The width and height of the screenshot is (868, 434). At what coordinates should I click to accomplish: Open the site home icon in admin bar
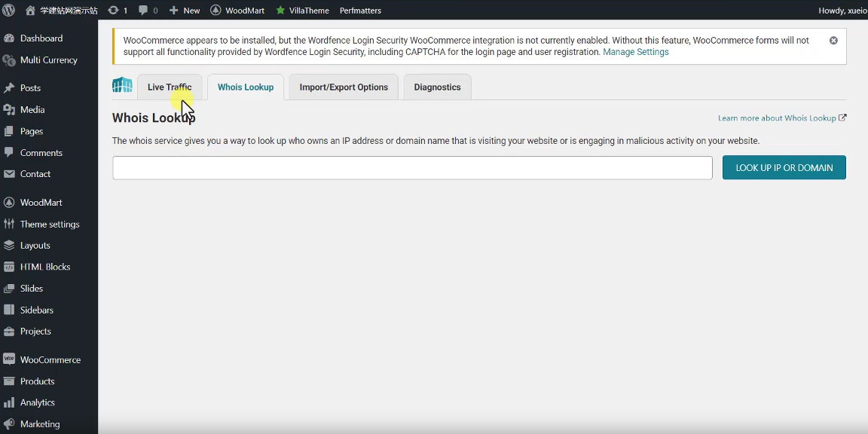coord(30,10)
